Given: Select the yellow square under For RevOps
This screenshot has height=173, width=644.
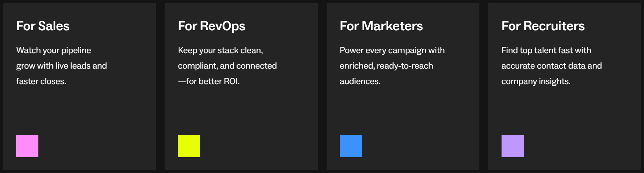Looking at the screenshot, I should [189, 146].
